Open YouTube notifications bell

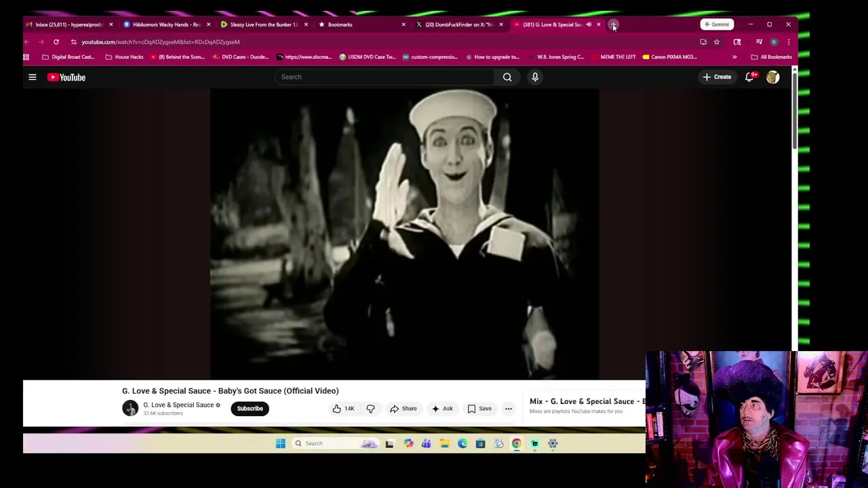749,77
